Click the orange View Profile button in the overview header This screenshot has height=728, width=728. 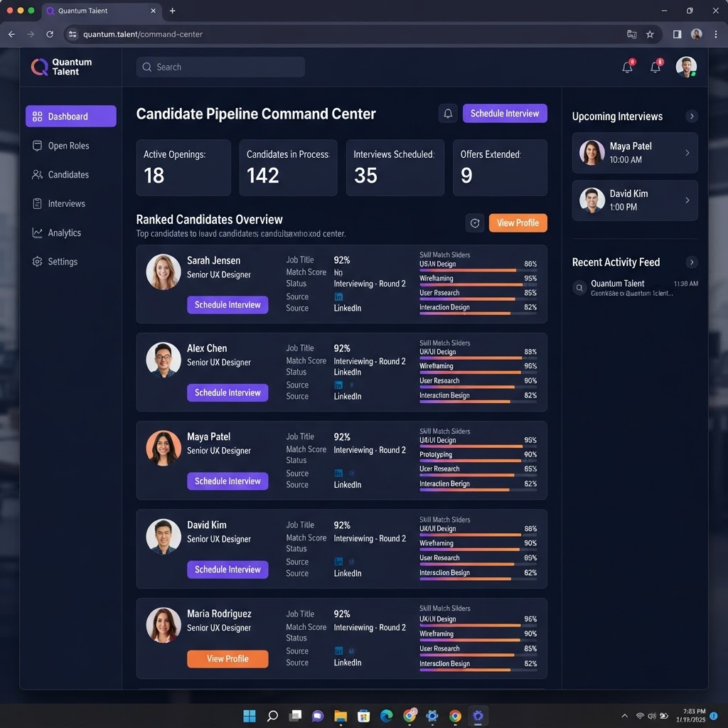pyautogui.click(x=518, y=223)
